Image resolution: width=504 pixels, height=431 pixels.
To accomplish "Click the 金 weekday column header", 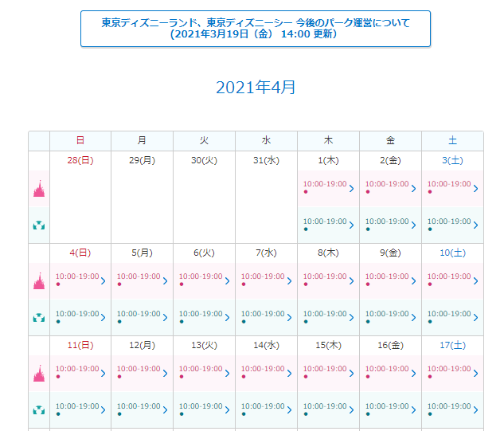I will pyautogui.click(x=390, y=140).
